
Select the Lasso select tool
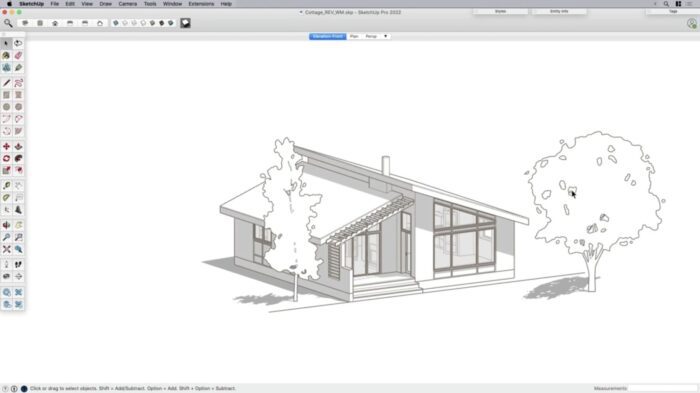(x=18, y=43)
